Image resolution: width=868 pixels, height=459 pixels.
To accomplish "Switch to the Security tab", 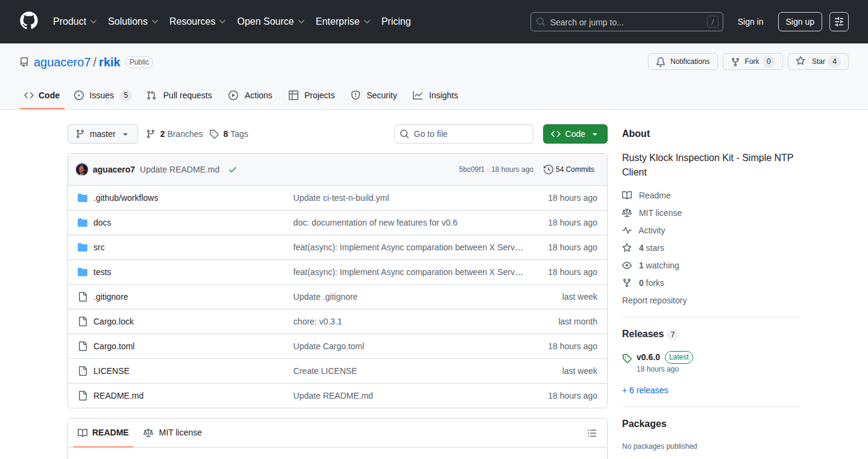I will (x=374, y=95).
